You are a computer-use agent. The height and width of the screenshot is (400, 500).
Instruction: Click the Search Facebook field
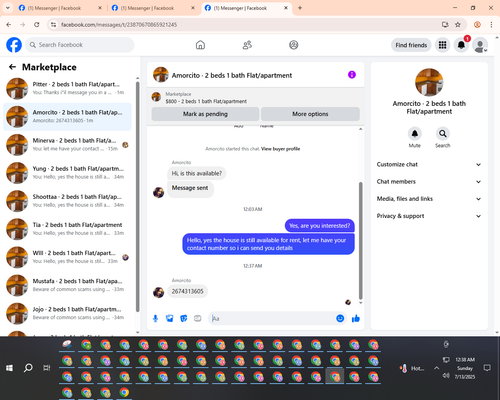[x=80, y=45]
